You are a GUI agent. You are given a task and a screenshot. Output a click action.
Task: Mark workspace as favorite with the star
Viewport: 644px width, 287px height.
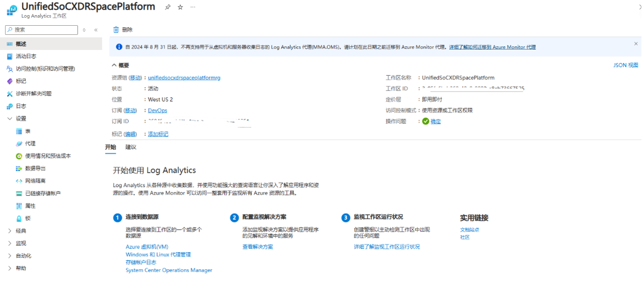180,7
